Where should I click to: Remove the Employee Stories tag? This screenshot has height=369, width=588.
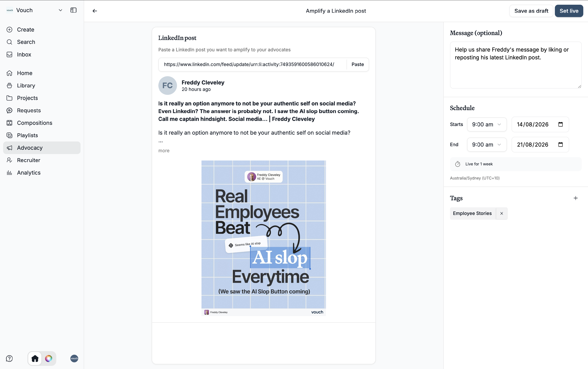pyautogui.click(x=502, y=214)
